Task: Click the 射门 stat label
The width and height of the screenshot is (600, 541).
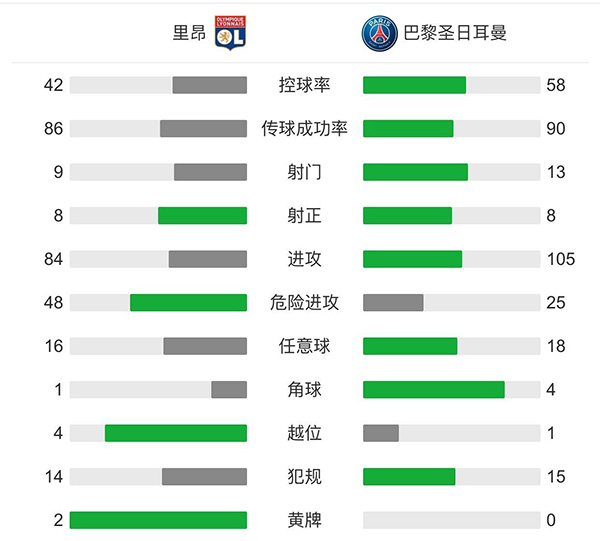Action: pos(304,172)
